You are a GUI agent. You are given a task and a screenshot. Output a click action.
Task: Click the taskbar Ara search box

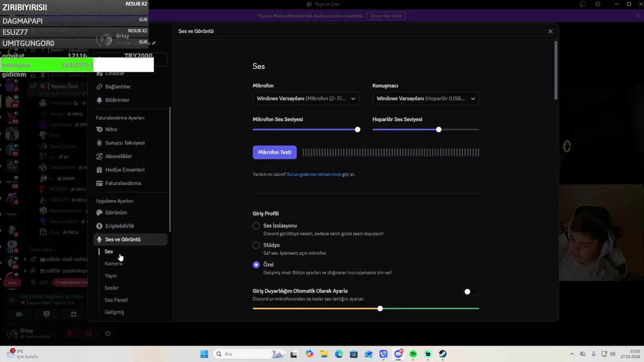point(248,354)
